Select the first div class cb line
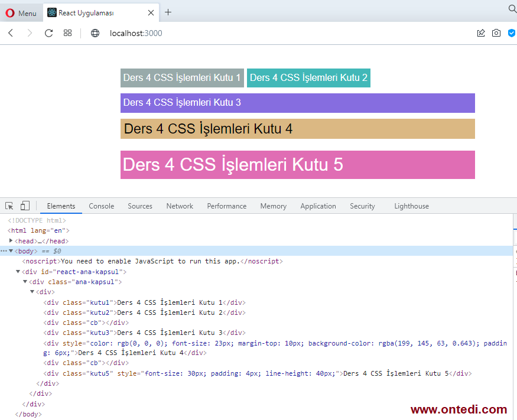 point(86,323)
